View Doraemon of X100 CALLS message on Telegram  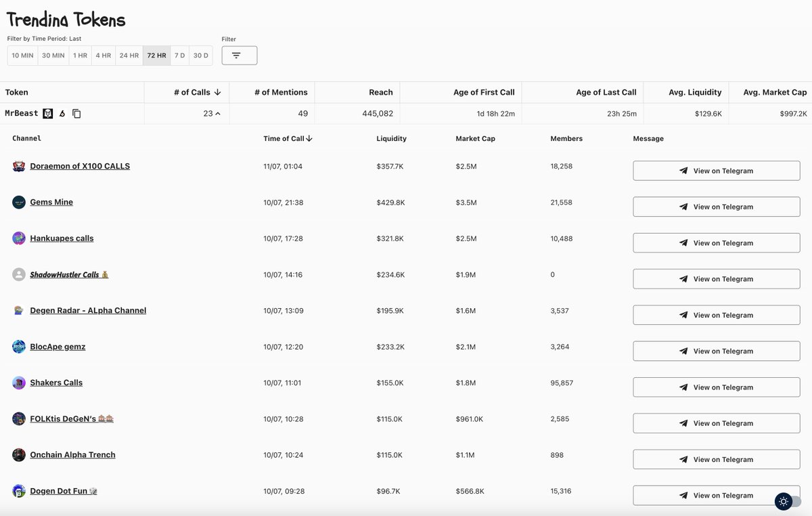(717, 171)
